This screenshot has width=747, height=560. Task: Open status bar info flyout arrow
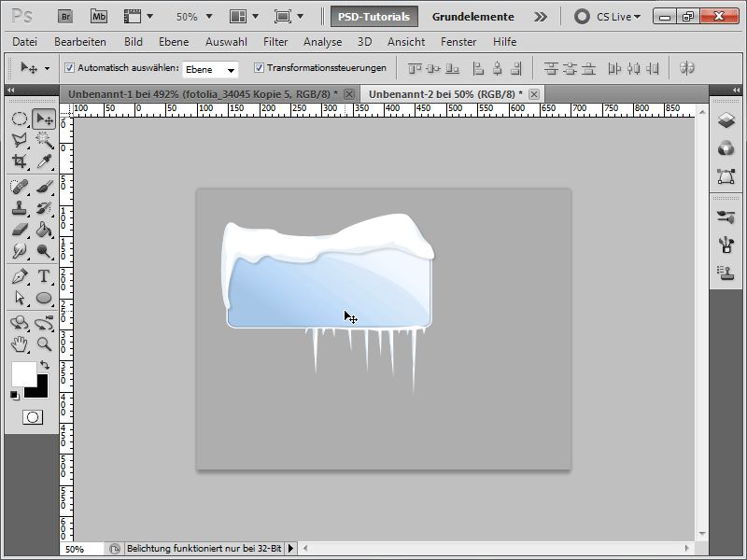(290, 549)
